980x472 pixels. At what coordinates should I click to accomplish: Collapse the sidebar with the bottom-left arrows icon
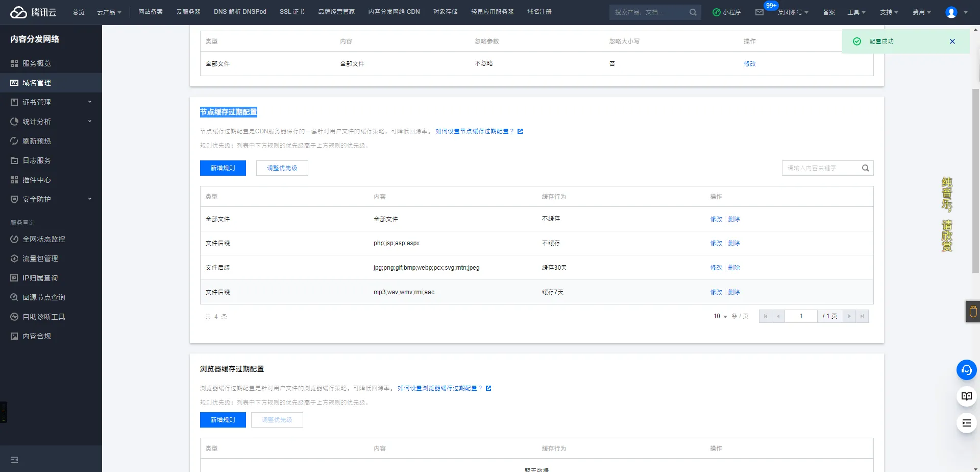pyautogui.click(x=14, y=459)
